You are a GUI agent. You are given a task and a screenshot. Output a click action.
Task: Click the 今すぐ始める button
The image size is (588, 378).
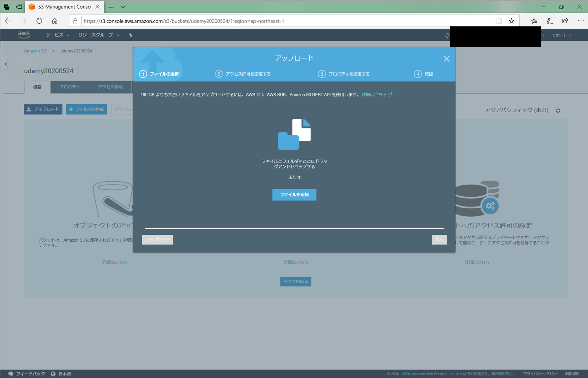296,282
